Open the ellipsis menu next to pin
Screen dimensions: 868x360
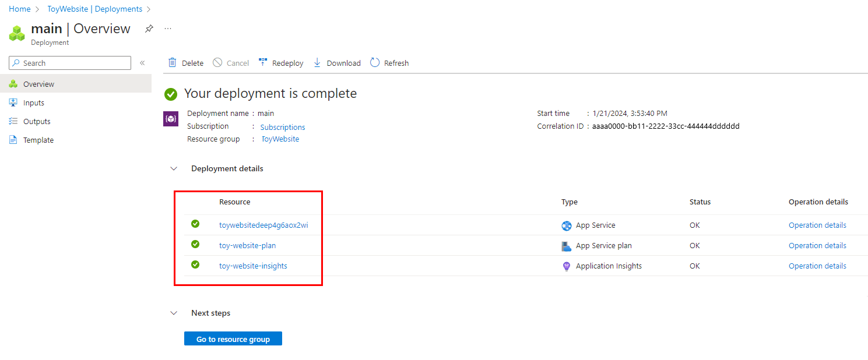pos(167,28)
